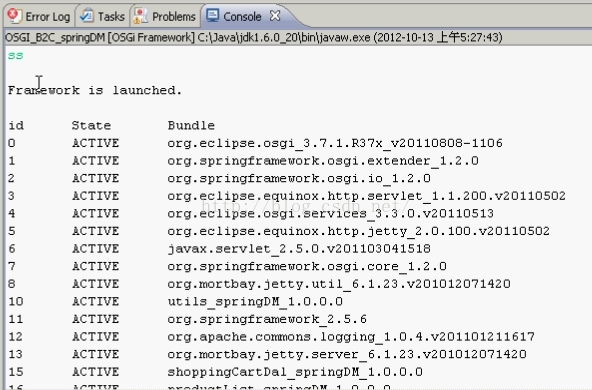Click the 'State' column header text
This screenshot has width=592, height=390.
click(x=91, y=125)
